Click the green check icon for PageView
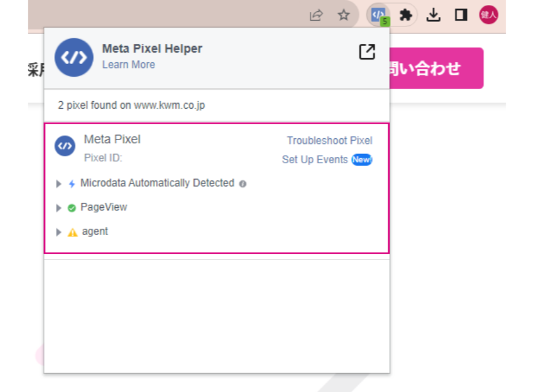Image resolution: width=534 pixels, height=392 pixels. (72, 208)
